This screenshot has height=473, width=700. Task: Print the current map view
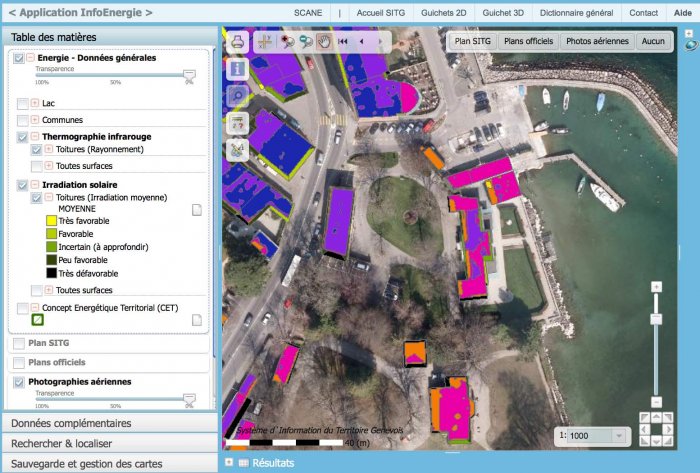click(238, 42)
